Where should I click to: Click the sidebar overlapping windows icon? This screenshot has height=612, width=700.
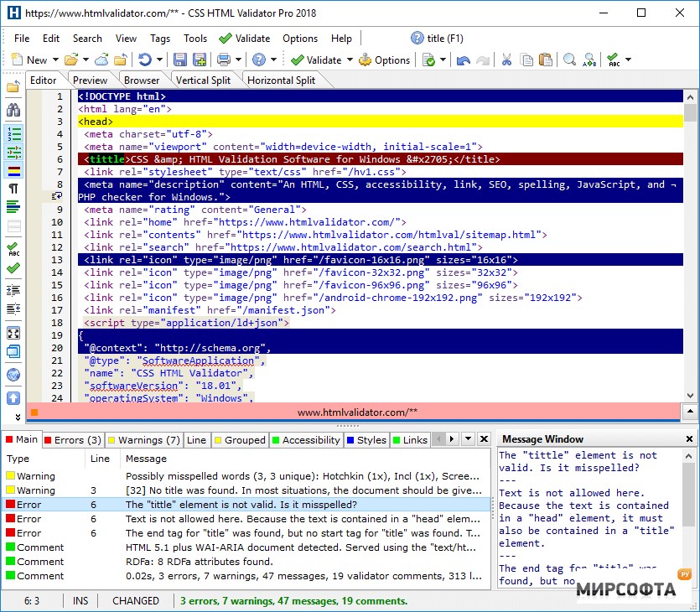tap(13, 352)
